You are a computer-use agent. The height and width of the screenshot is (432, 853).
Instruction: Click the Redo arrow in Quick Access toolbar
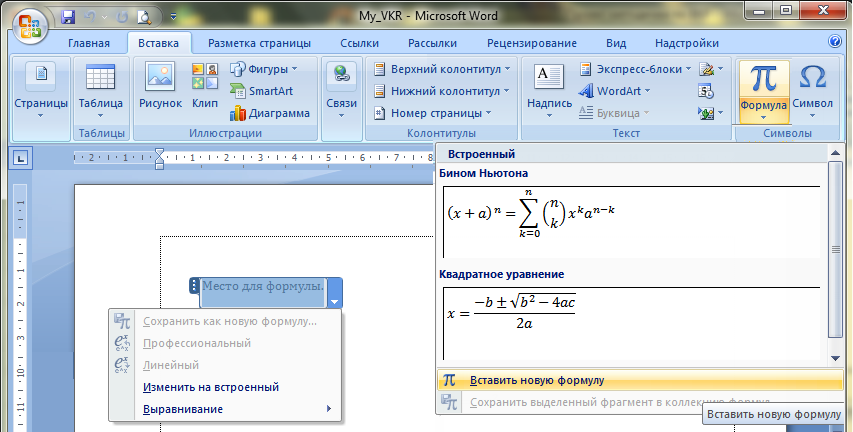[122, 16]
